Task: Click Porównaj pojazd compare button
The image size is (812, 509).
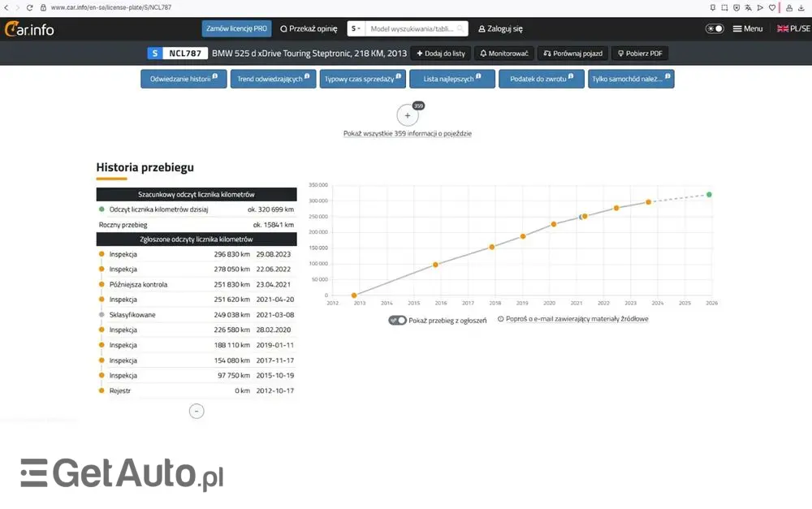Action: (x=572, y=54)
